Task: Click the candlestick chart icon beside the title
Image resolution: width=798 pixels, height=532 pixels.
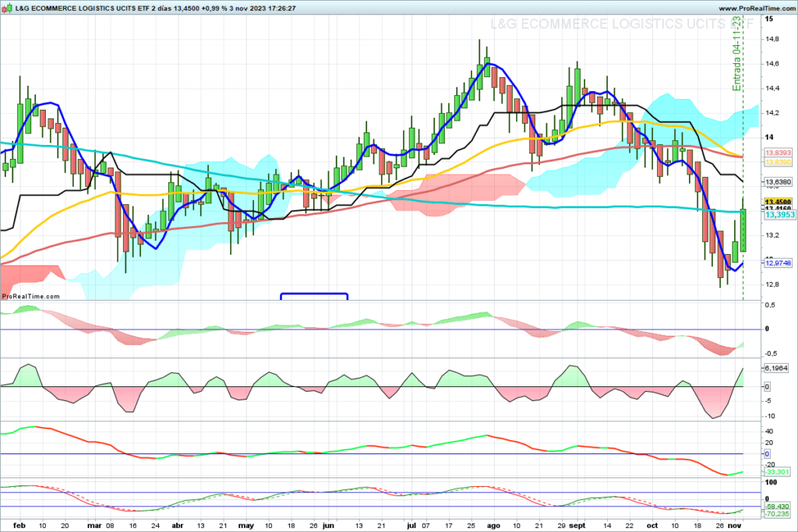Action: (x=6, y=8)
